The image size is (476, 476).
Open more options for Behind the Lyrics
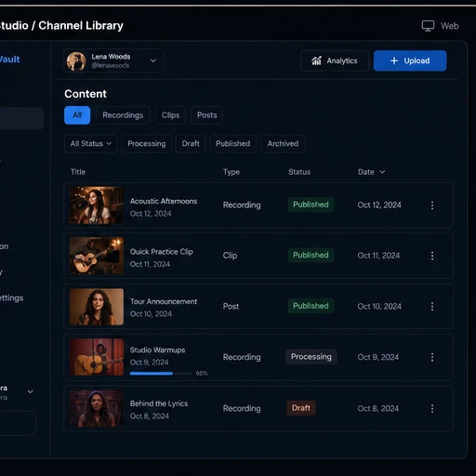click(x=432, y=408)
